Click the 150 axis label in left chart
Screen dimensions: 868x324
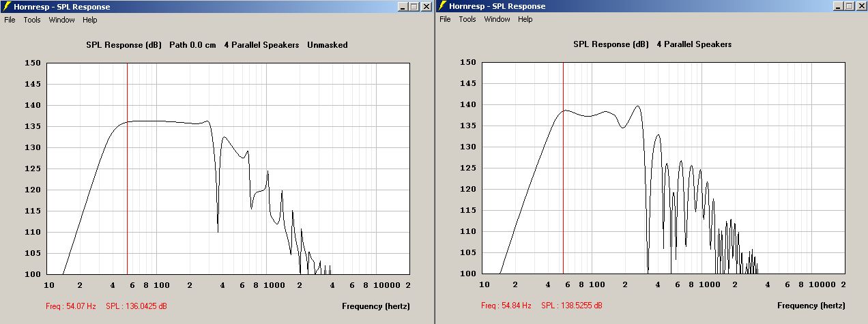(x=33, y=63)
